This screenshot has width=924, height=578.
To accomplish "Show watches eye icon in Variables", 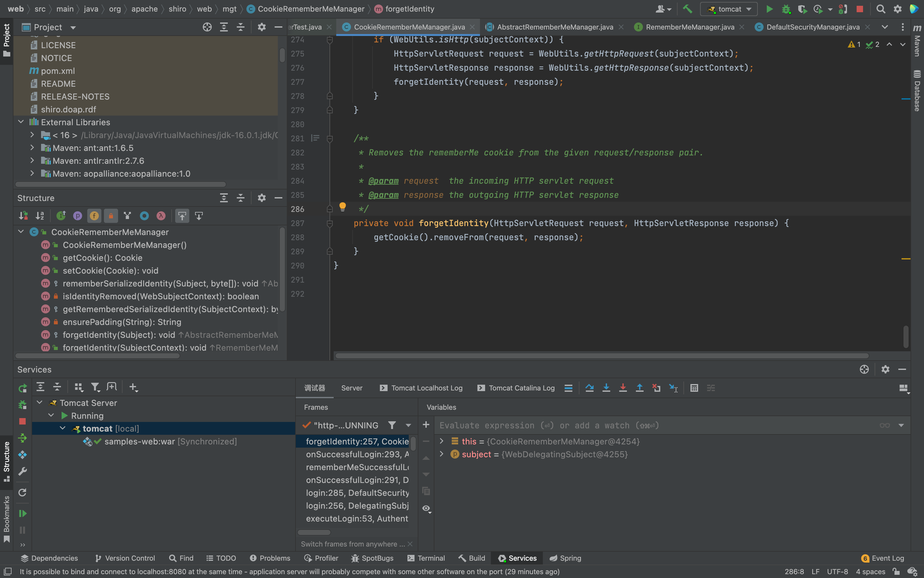I will (x=426, y=508).
